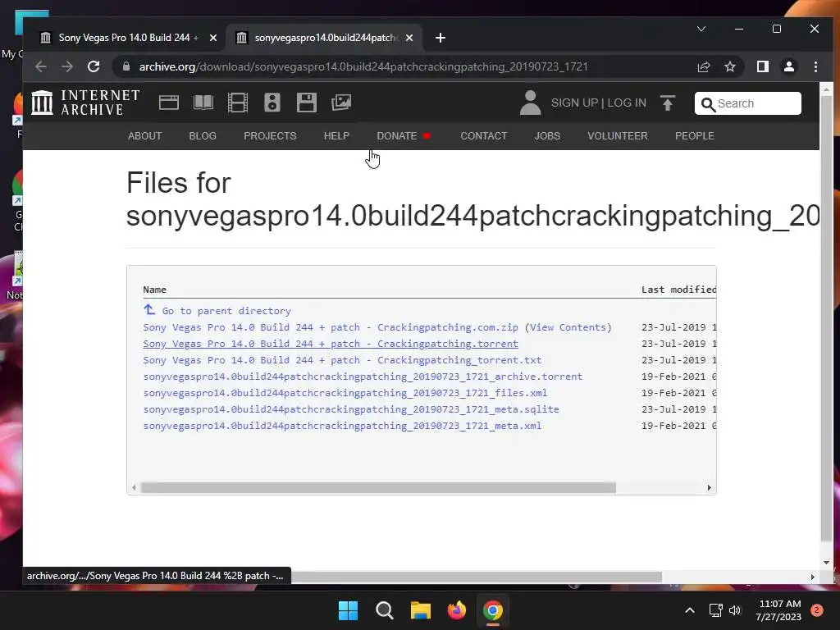
Task: Open the Software floppy disk icon
Action: point(307,103)
